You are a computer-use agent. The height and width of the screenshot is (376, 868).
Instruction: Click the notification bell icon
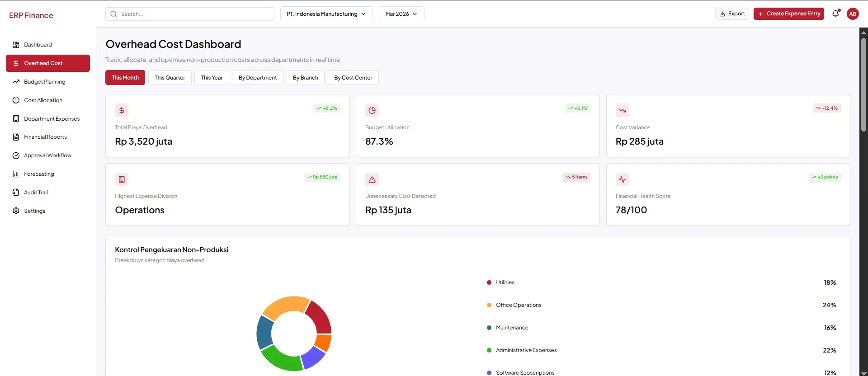835,14
